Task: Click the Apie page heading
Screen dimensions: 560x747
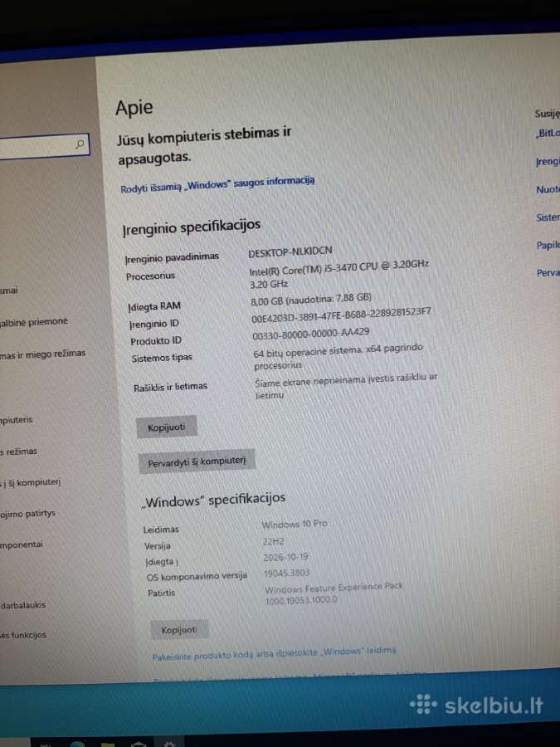Action: [x=134, y=108]
